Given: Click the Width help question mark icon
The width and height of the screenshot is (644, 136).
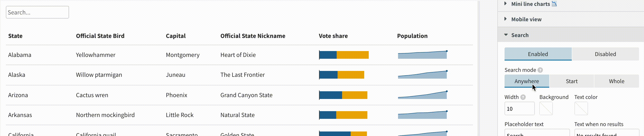Looking at the screenshot, I should tap(523, 97).
